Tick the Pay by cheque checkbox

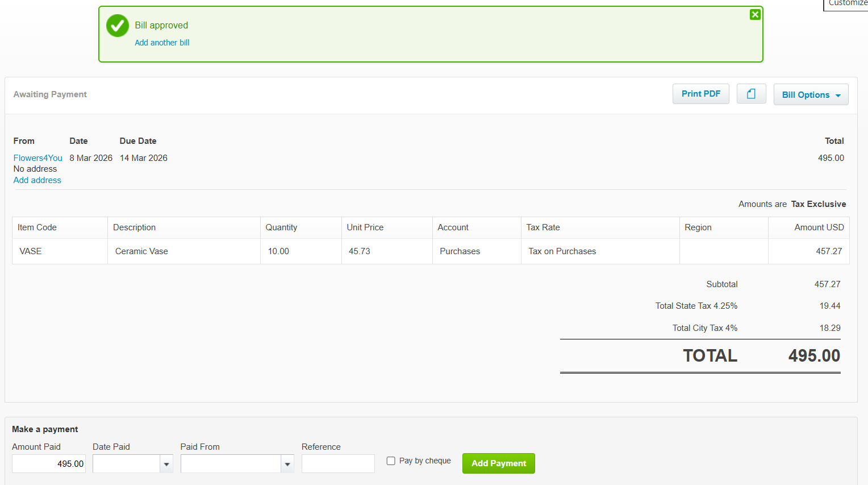tap(391, 461)
